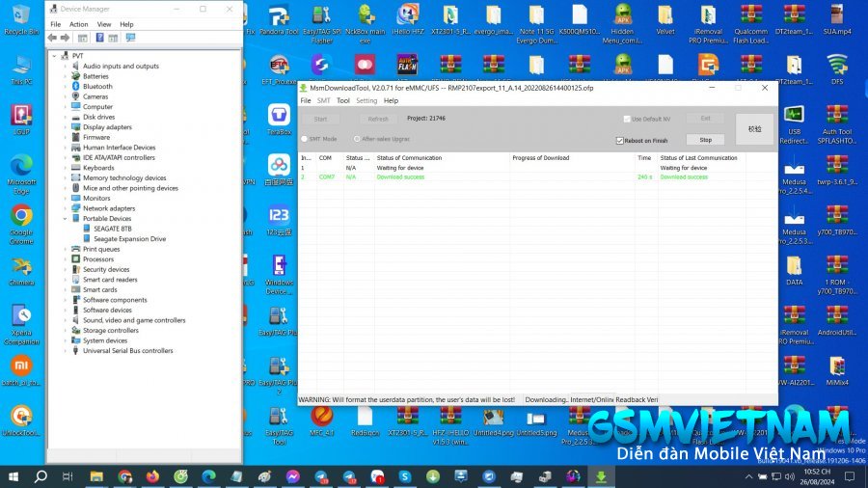Open the Chimera desktop shortcut
Viewport: 868px width, 488px height.
tap(21, 271)
